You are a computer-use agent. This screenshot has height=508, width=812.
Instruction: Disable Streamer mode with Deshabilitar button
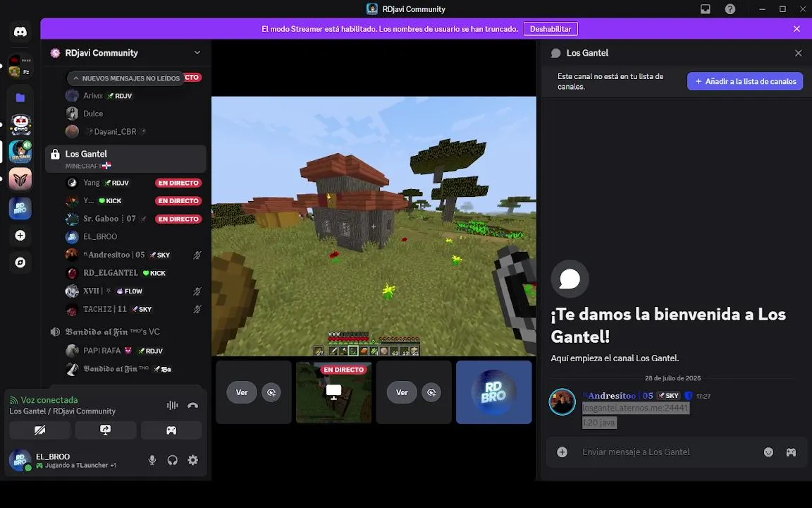(x=550, y=29)
